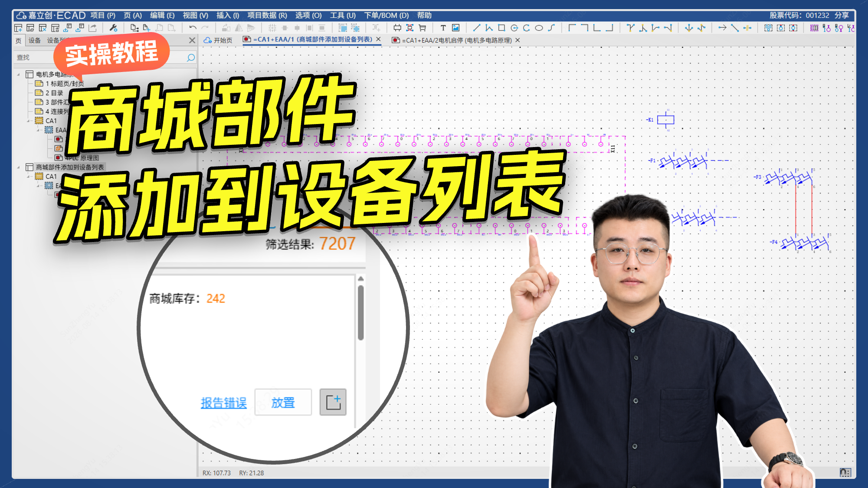The width and height of the screenshot is (868, 488).
Task: Open the 项目 (P) menu
Action: coord(103,15)
